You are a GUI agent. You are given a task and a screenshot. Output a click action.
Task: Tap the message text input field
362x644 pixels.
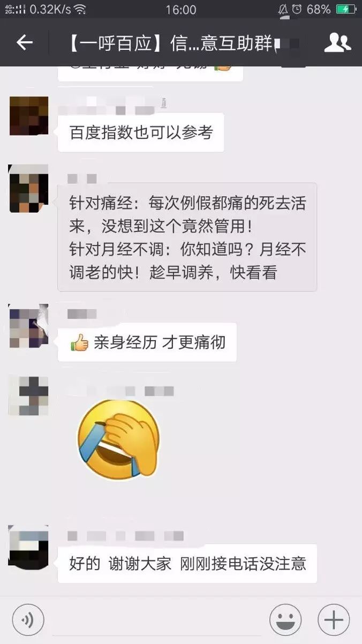[x=157, y=620]
